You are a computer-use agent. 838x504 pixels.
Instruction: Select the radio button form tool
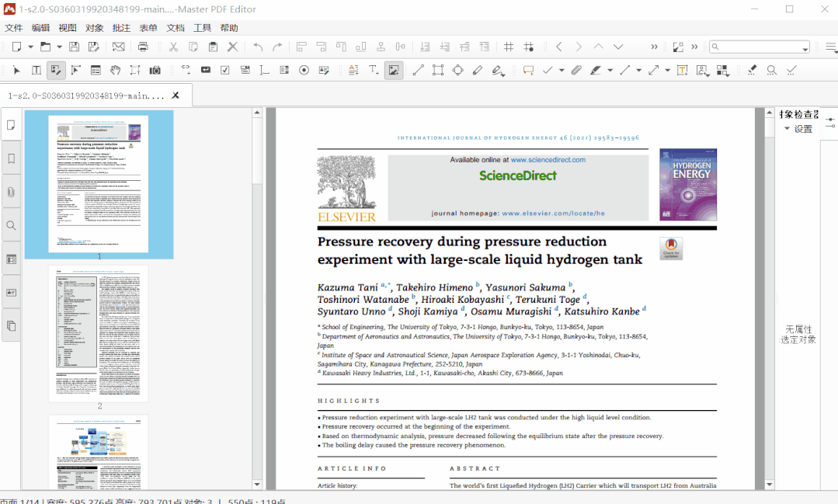point(304,70)
